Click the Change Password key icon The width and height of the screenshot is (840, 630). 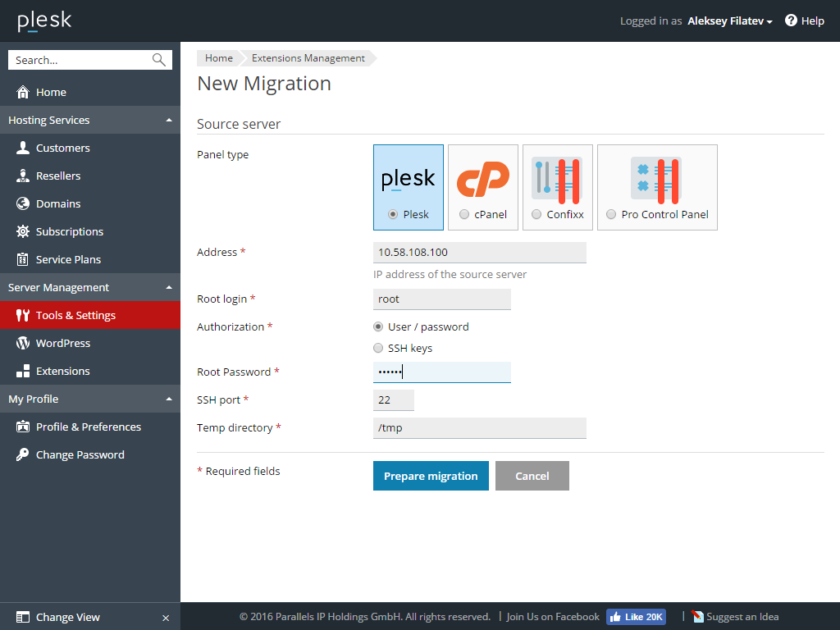click(x=23, y=454)
